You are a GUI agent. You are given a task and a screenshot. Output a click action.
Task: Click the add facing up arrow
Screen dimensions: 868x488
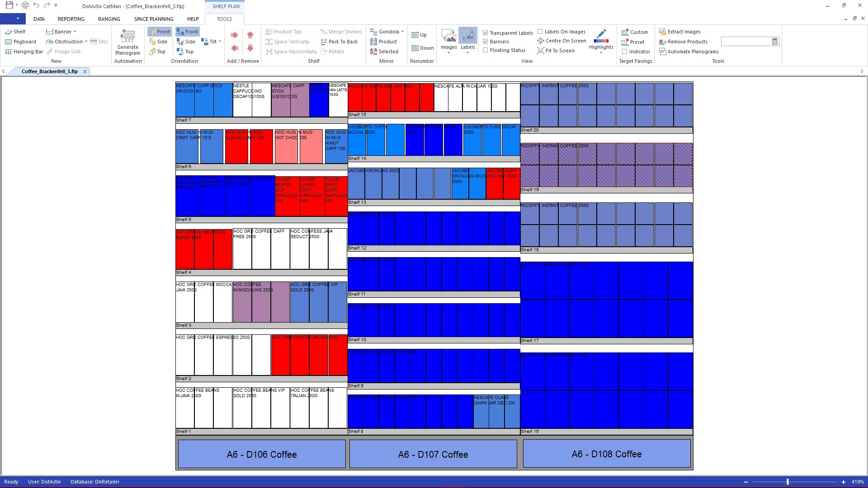250,35
